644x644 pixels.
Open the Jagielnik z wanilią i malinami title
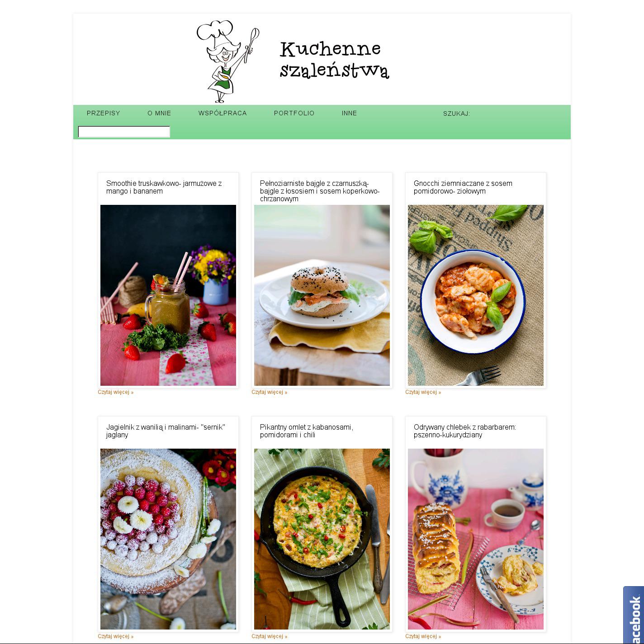point(166,431)
